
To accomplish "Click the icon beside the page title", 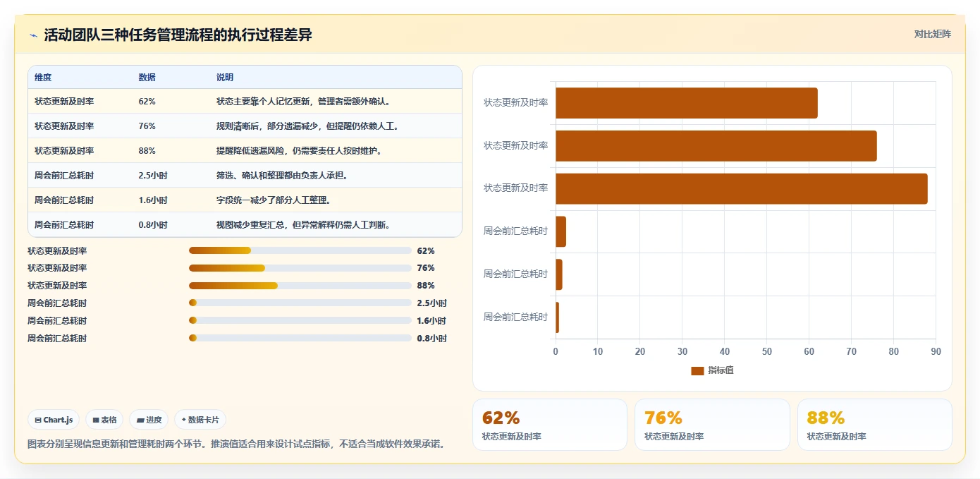I will tap(34, 35).
